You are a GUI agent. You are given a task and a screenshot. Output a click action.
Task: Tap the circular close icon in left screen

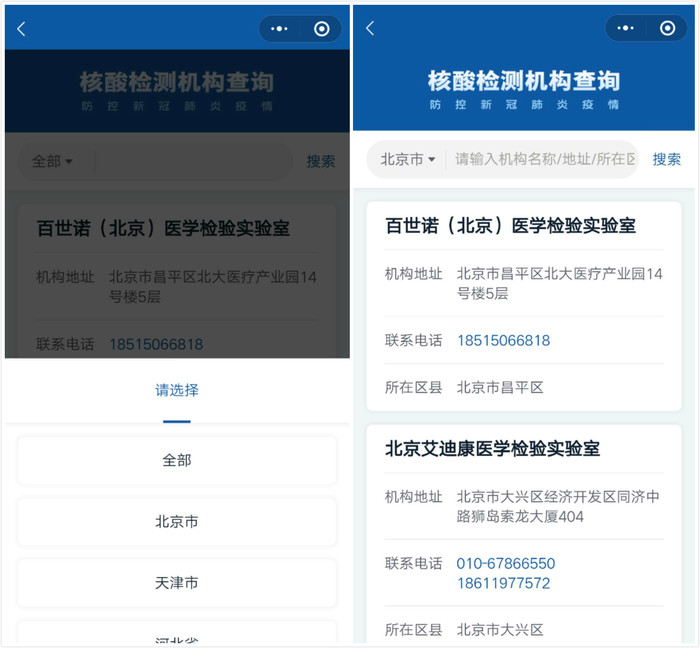pos(321,29)
